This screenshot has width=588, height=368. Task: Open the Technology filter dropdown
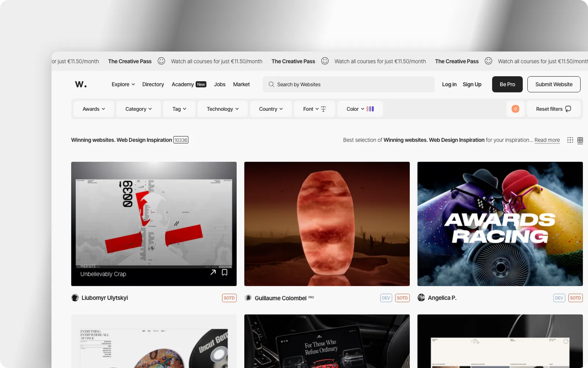click(223, 109)
